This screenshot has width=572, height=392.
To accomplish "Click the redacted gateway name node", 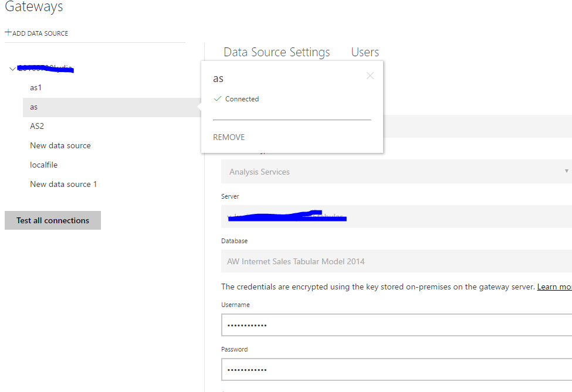I will tap(46, 68).
